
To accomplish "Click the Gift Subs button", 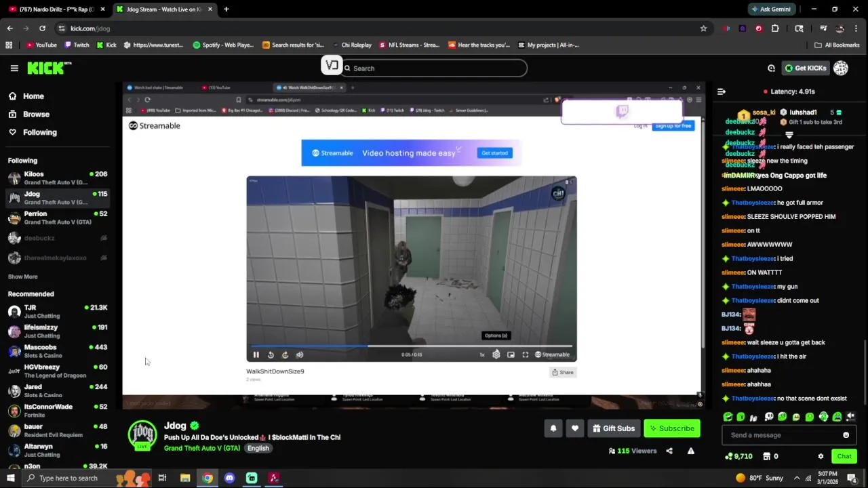I will coord(613,428).
